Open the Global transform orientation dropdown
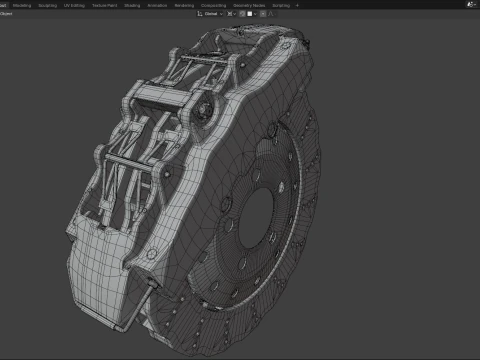480x360 pixels. [x=210, y=14]
